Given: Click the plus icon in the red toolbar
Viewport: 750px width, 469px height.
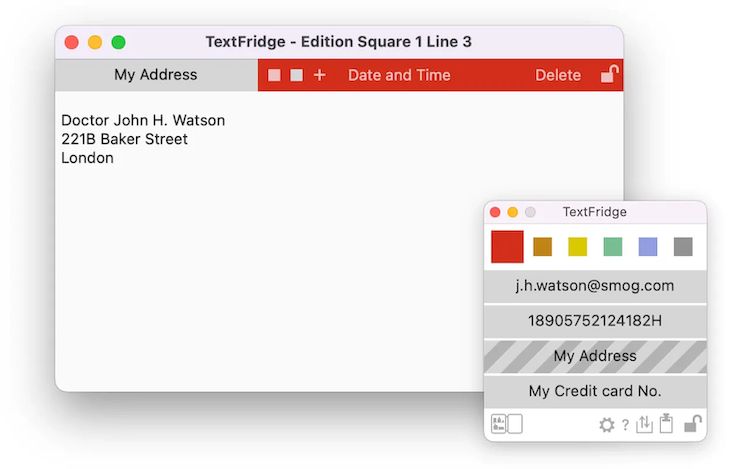Looking at the screenshot, I should pos(320,75).
